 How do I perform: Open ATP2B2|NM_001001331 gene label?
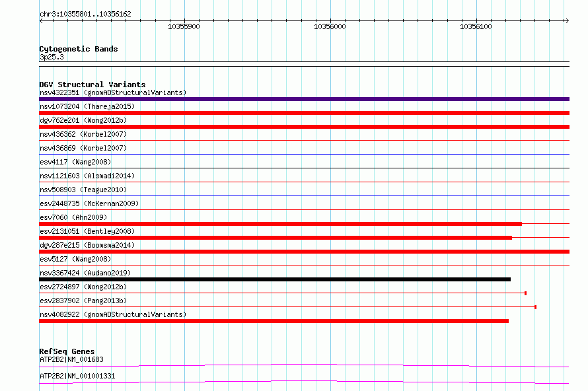(x=77, y=376)
